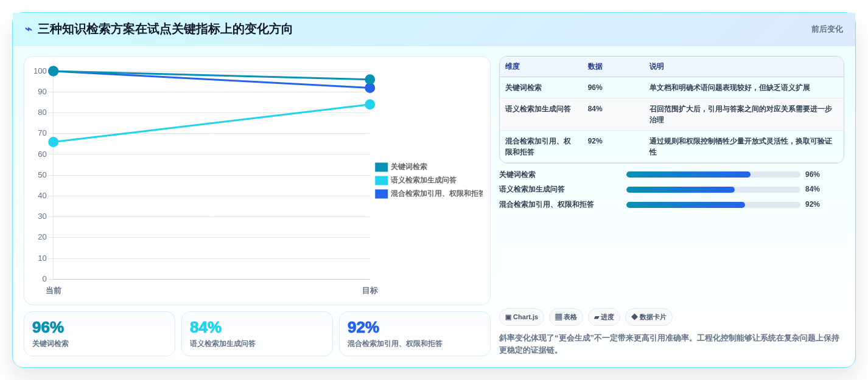868x380 pixels.
Task: Click the 100 y-axis tick label
Action: [40, 71]
